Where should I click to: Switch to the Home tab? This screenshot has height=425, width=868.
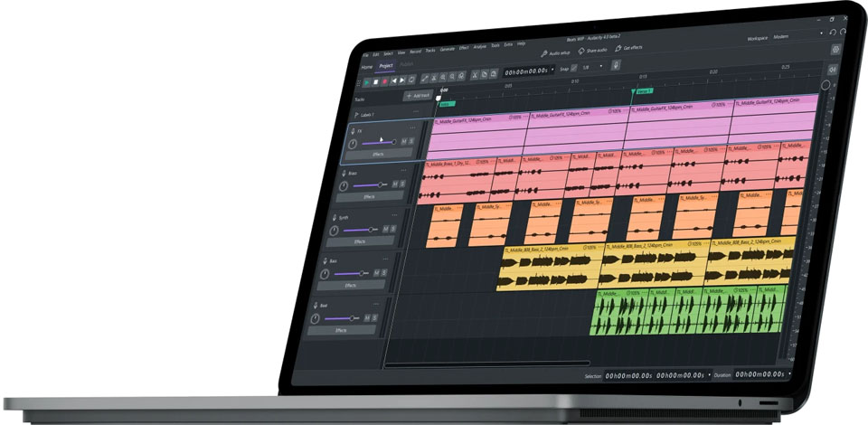[367, 67]
